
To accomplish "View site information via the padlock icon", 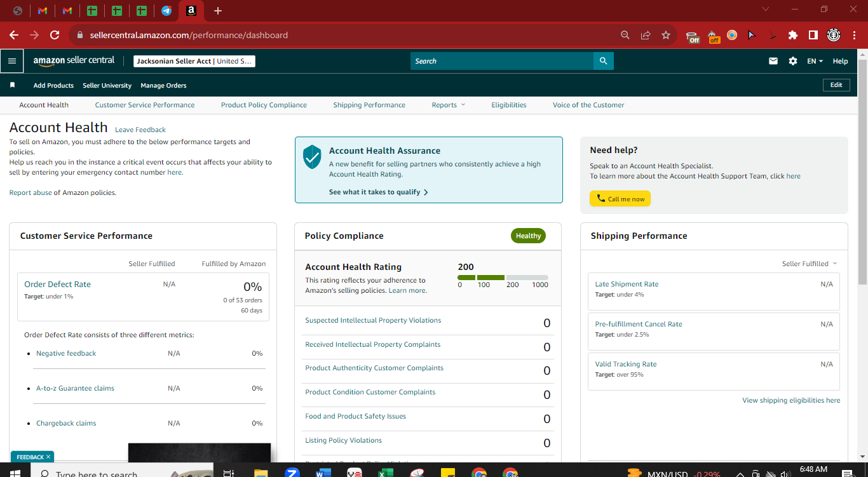I will 80,35.
